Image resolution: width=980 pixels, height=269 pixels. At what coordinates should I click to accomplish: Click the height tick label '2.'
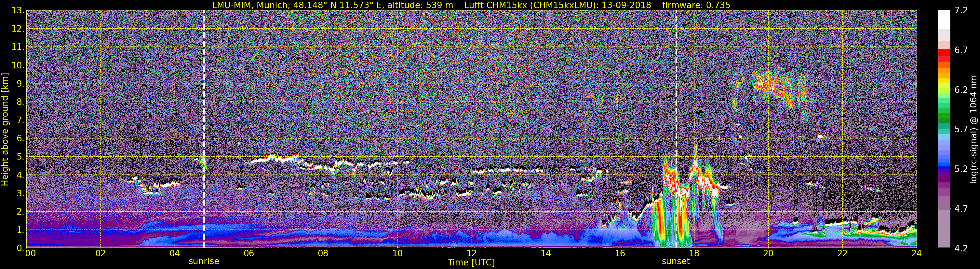point(20,211)
